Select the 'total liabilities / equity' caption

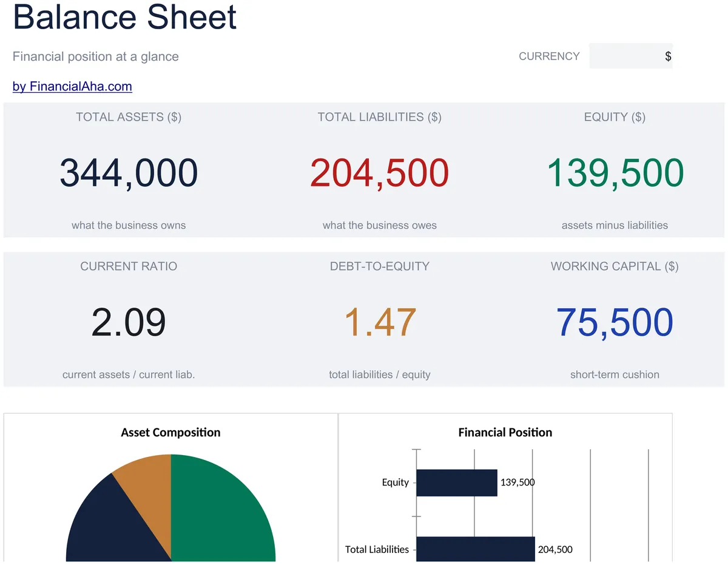[380, 374]
